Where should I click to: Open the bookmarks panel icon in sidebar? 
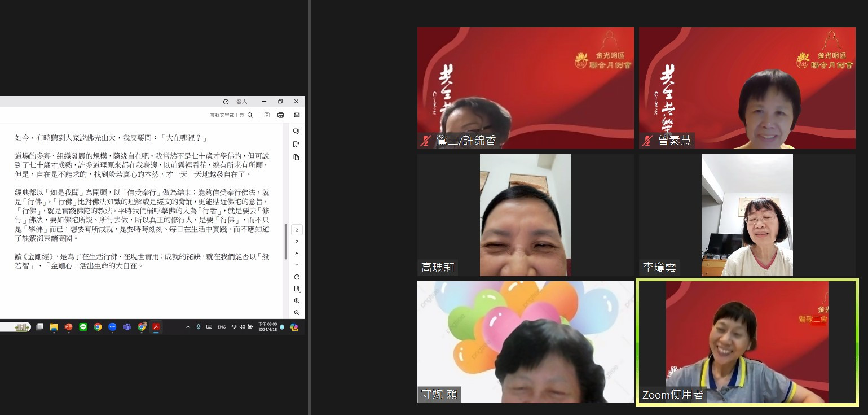[x=297, y=144]
